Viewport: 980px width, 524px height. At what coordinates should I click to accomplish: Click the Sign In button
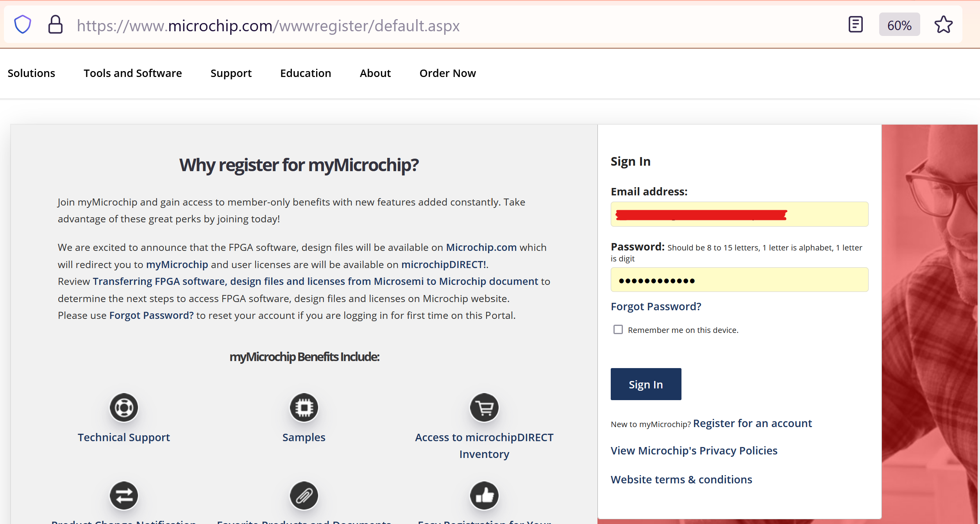pos(646,384)
